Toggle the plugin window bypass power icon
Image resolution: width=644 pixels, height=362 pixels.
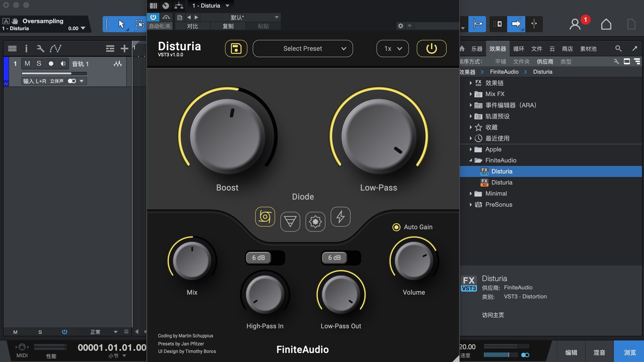coord(153,17)
